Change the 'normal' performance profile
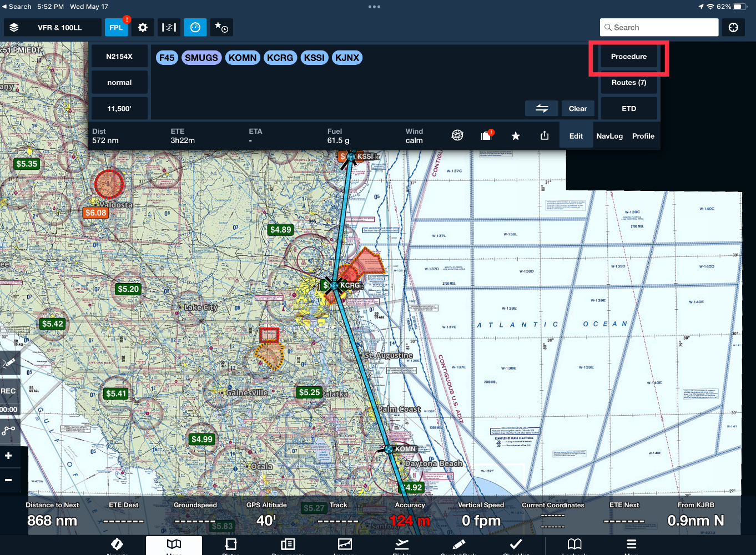 119,82
